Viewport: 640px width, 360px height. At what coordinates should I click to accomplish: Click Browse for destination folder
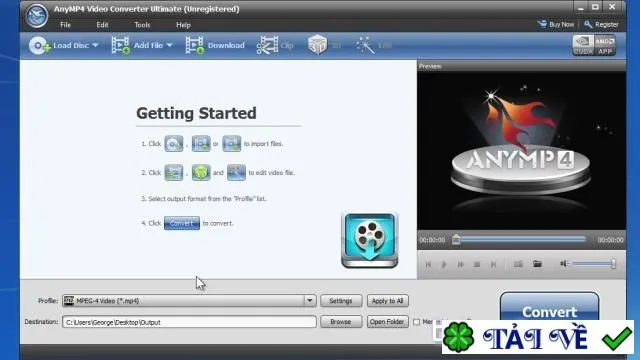coord(341,322)
